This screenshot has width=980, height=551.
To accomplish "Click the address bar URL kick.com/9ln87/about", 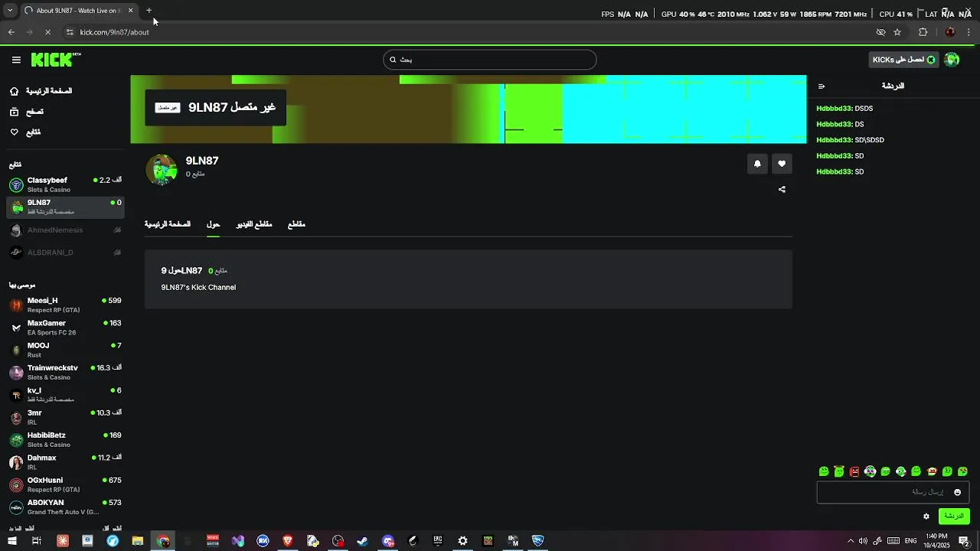I will (114, 32).
